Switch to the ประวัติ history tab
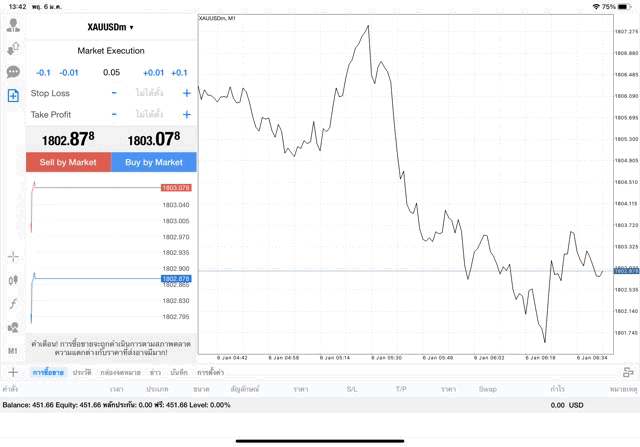Viewport: 640px width, 447px height. click(x=82, y=372)
